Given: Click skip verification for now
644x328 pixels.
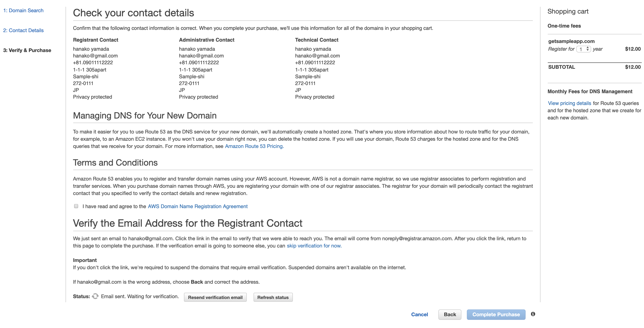Looking at the screenshot, I should pyautogui.click(x=314, y=246).
